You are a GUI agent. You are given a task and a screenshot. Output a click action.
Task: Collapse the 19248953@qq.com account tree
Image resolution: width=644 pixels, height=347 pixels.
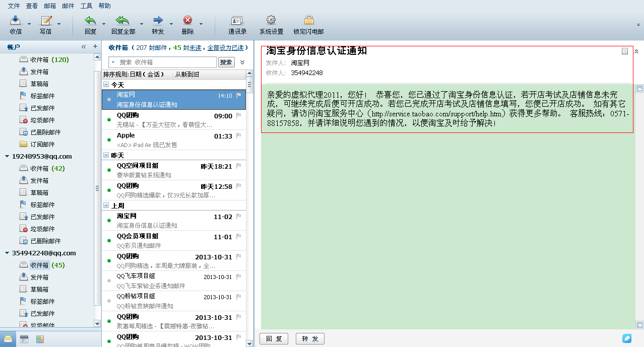click(7, 157)
